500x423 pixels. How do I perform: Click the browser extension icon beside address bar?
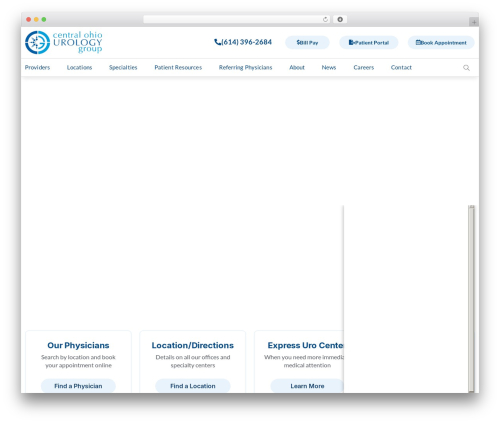[340, 19]
